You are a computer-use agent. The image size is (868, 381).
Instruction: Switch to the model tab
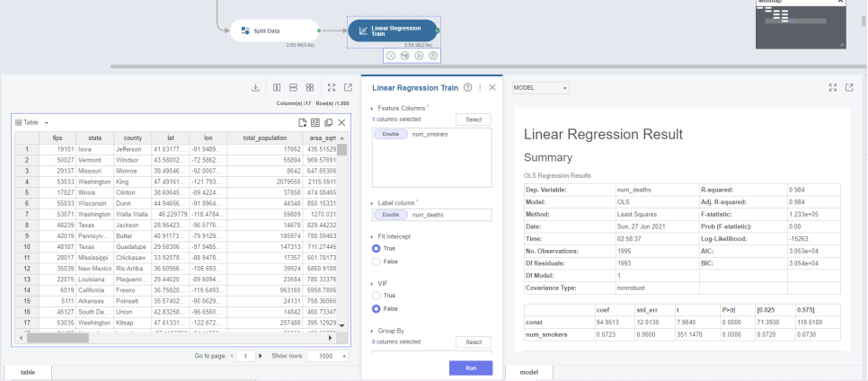coord(528,373)
